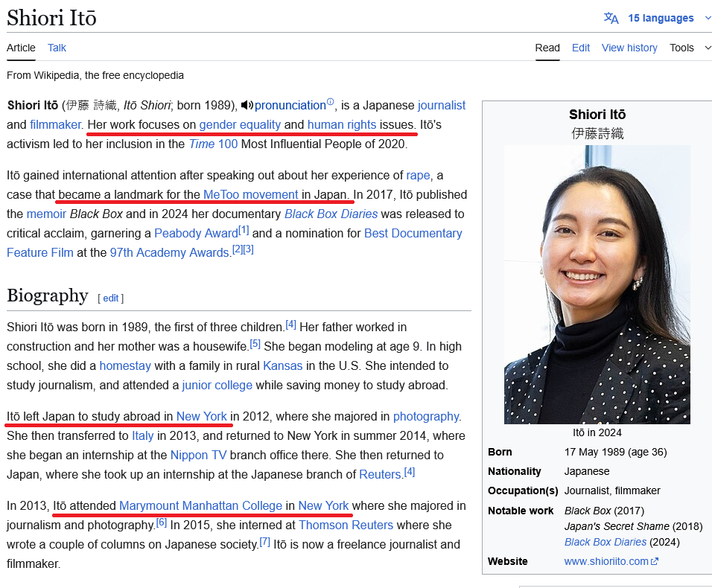Open the filmmaker link

(55, 125)
